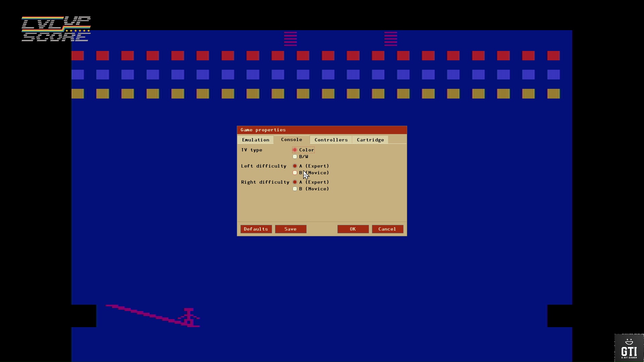Click the Right difficulty label
Viewport: 644px width, 362px height.
coord(265,182)
